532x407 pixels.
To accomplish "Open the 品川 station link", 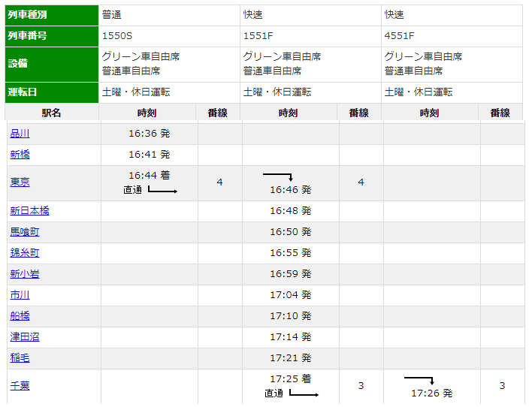I will coord(20,134).
